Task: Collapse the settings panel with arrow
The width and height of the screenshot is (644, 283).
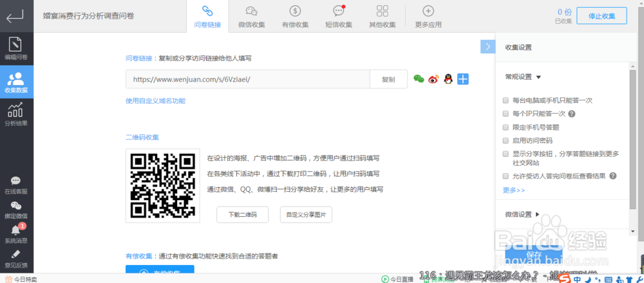Action: (x=488, y=47)
